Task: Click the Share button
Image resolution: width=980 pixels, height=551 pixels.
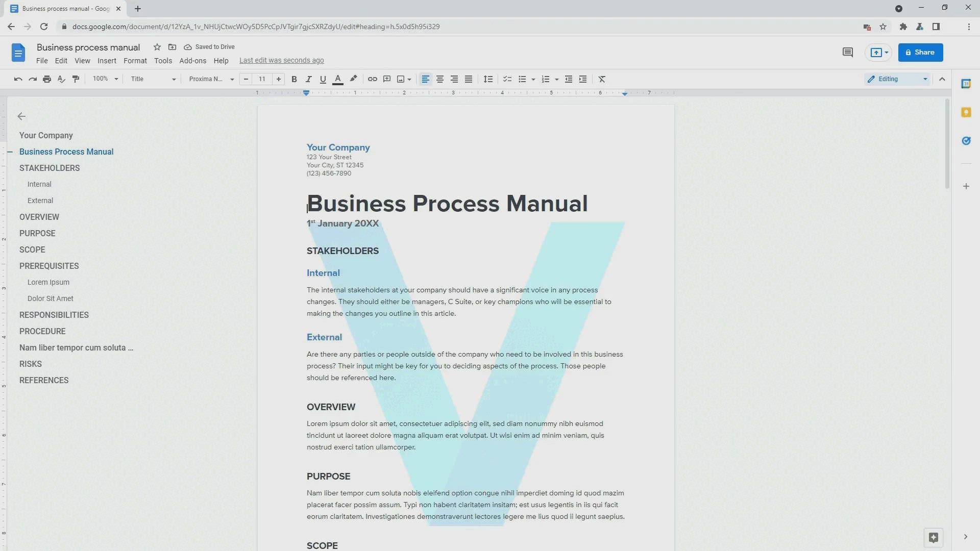Action: [920, 53]
